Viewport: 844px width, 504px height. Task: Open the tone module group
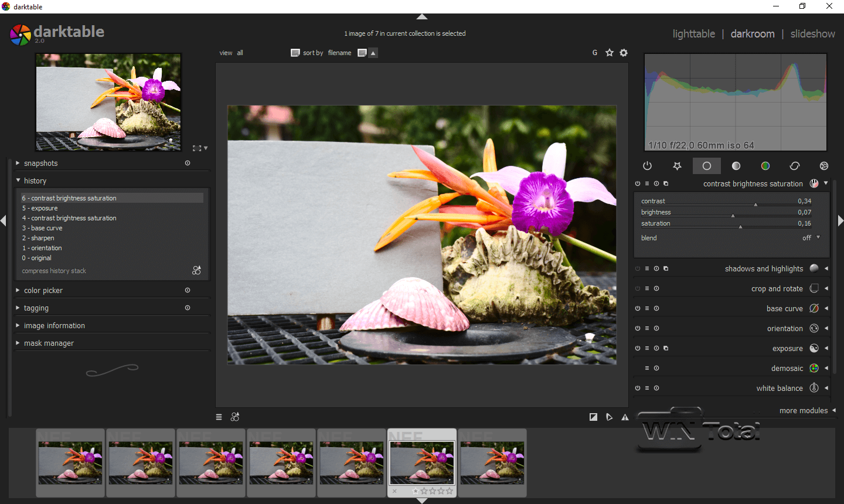[x=736, y=166]
